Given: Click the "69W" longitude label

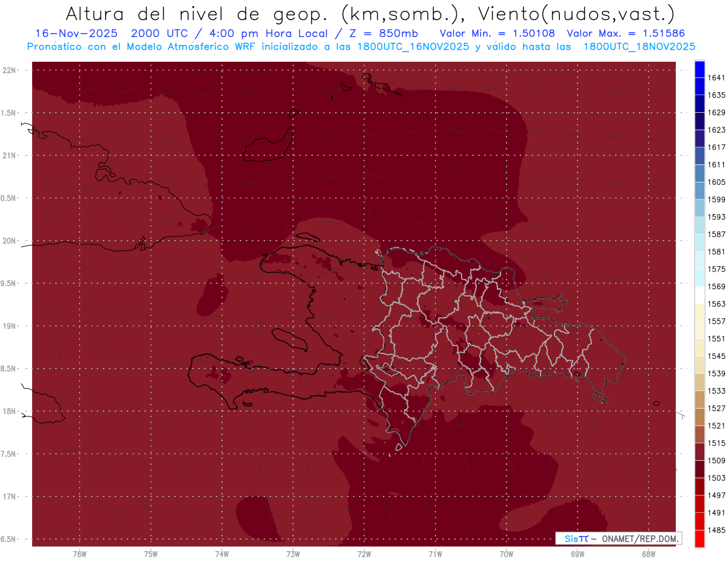Looking at the screenshot, I should (578, 554).
